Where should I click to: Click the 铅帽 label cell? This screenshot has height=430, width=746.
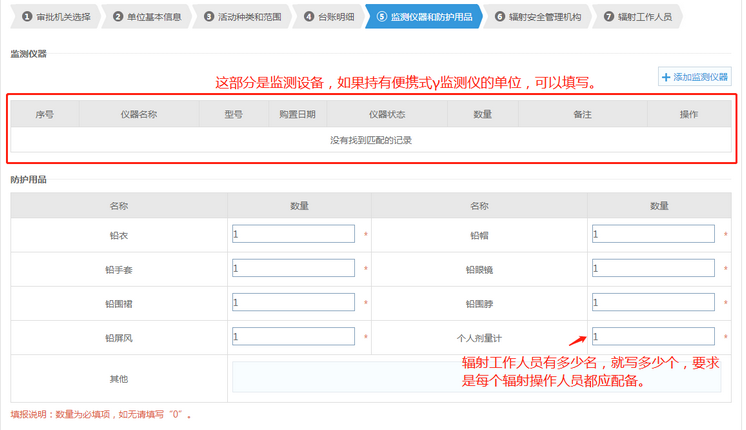pos(479,235)
